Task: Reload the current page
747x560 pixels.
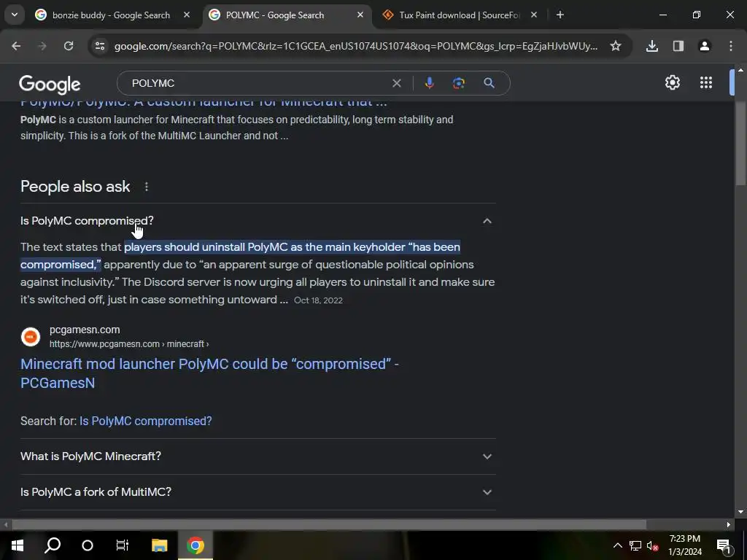Action: 69,46
